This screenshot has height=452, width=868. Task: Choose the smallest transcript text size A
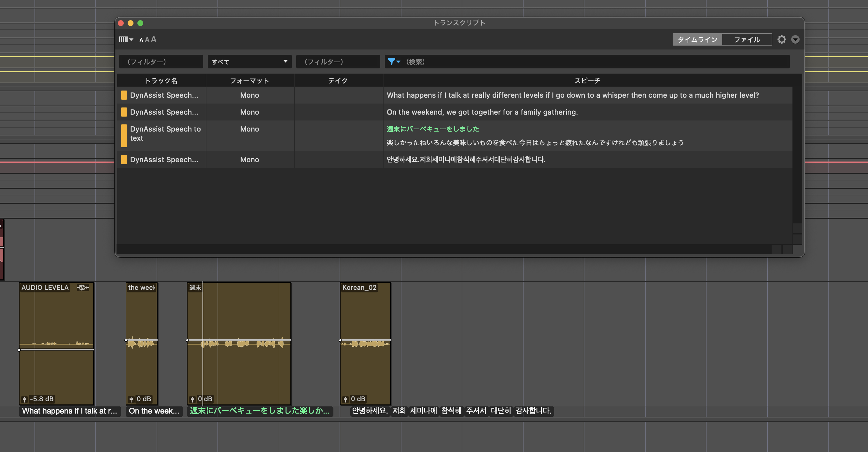click(141, 40)
